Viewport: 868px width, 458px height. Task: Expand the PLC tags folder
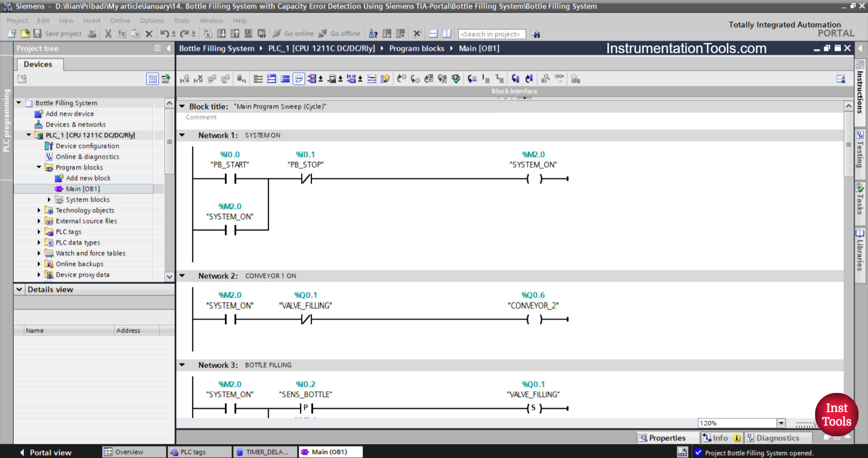[x=39, y=232]
